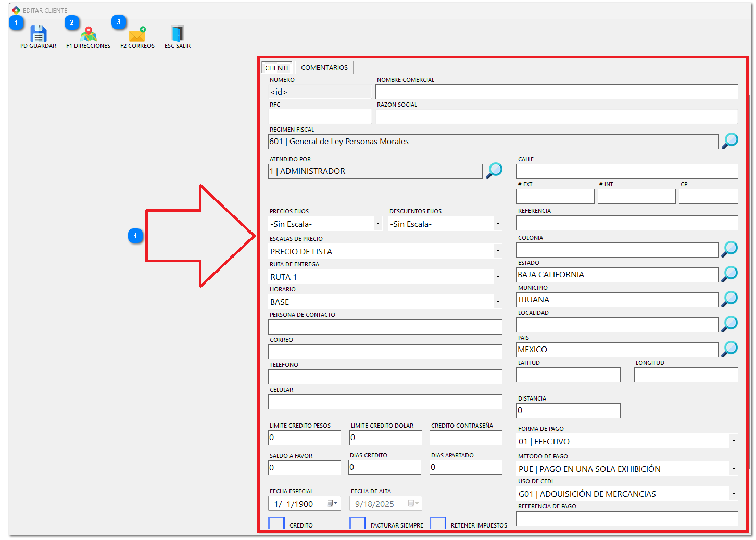Click the ESC Salir door icon
Screen dimensions: 756x540
[178, 34]
